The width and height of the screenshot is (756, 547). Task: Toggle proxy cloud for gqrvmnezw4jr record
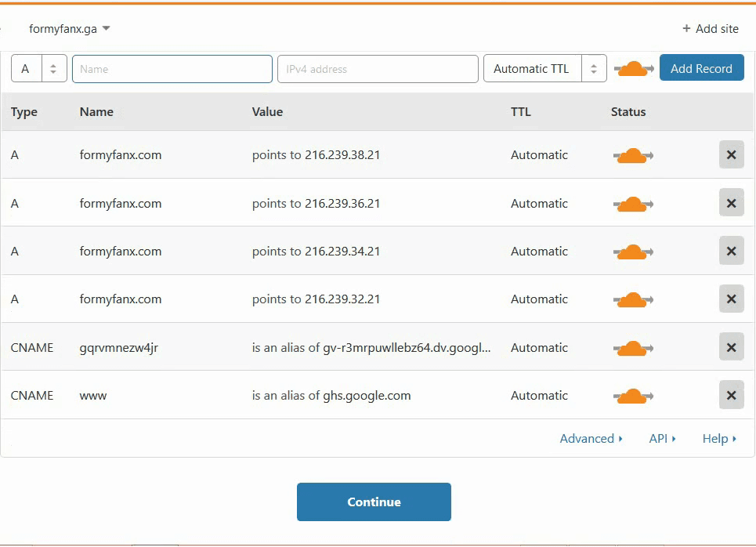click(632, 348)
